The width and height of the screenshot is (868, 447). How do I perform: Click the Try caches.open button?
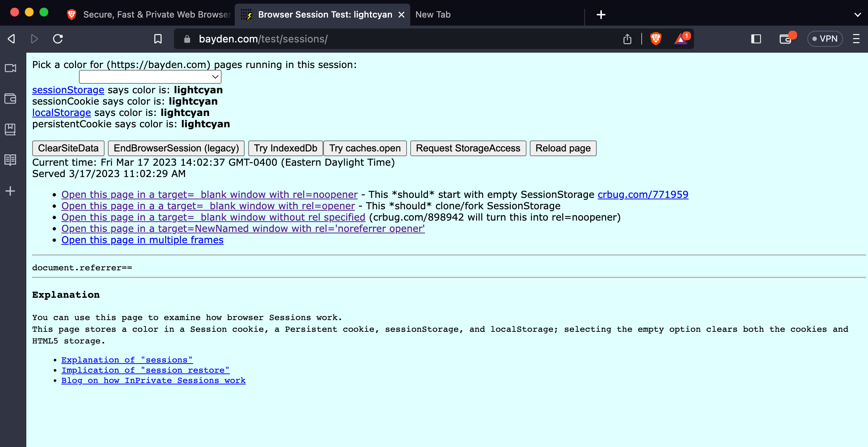(365, 148)
